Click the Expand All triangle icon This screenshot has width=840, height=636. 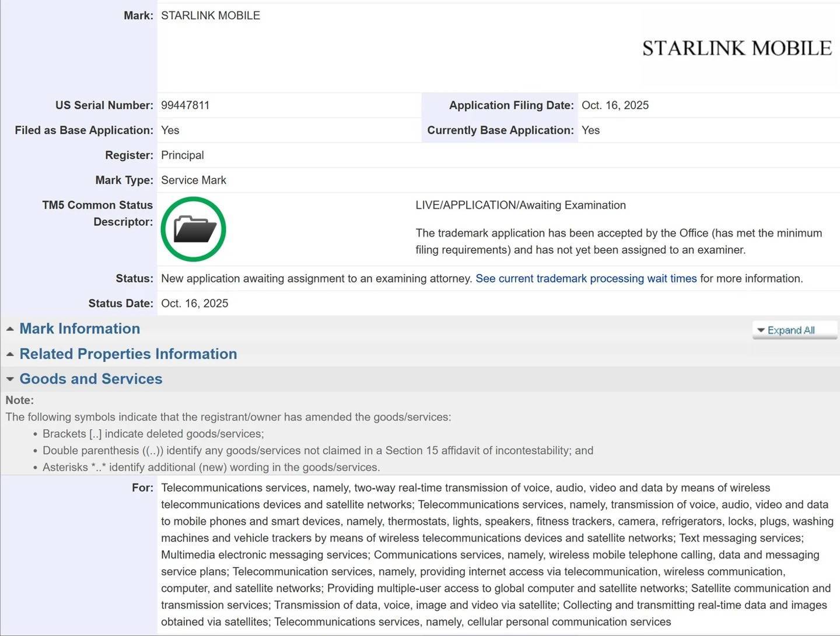pos(761,331)
